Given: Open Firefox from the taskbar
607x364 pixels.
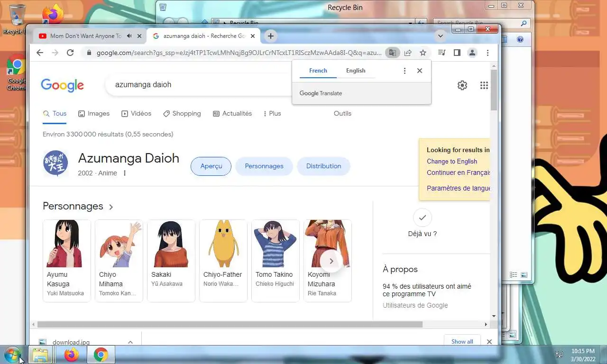Looking at the screenshot, I should [x=72, y=355].
